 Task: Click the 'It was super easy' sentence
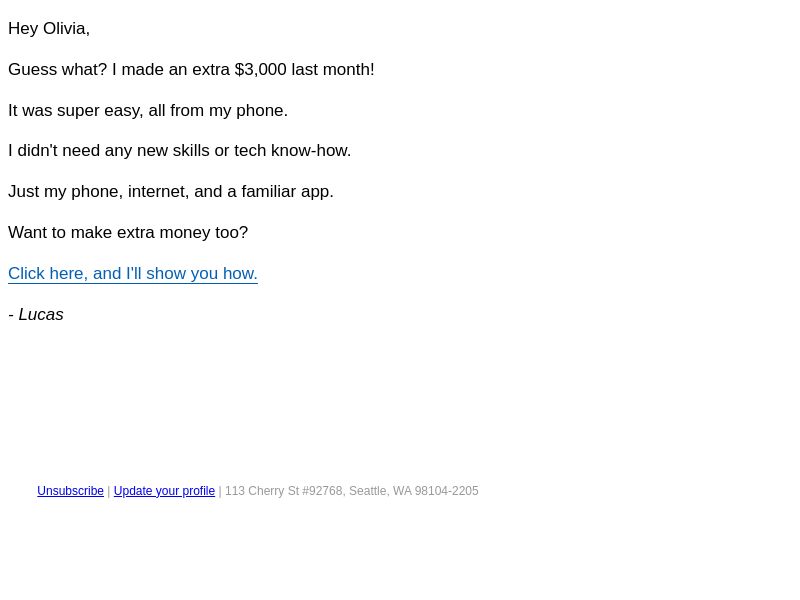(148, 110)
